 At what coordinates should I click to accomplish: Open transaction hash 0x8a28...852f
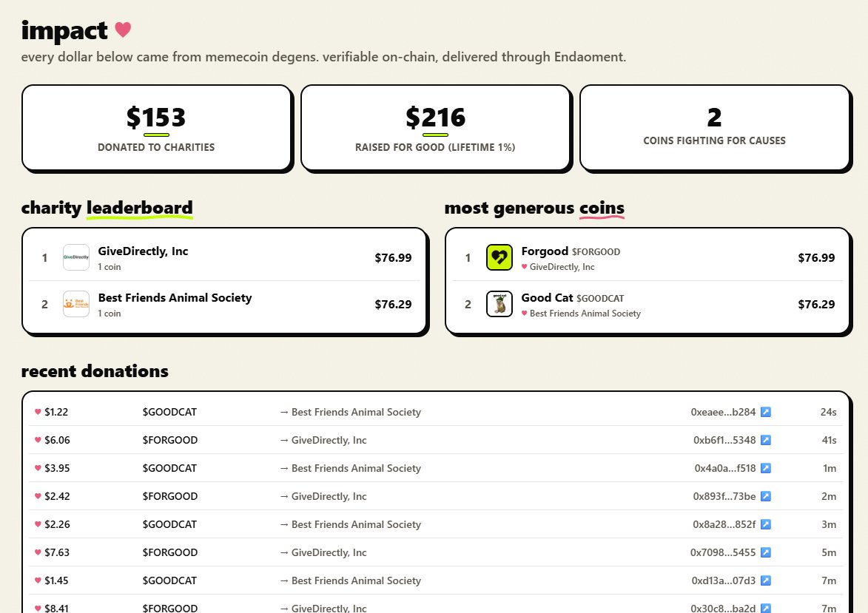(724, 524)
